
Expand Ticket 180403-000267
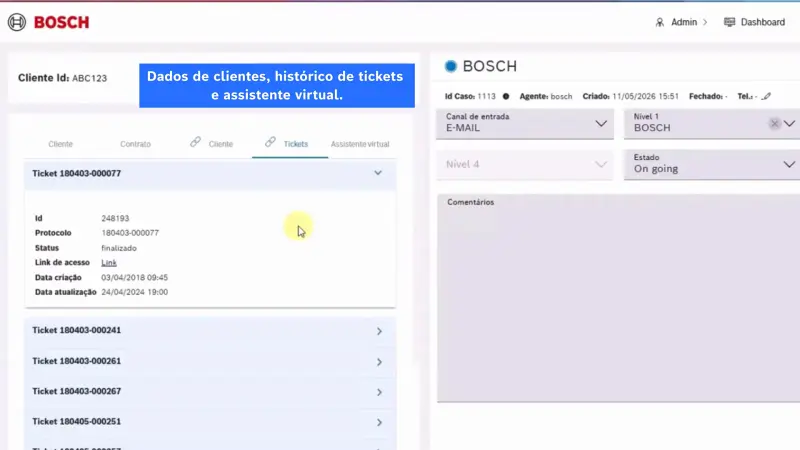(379, 392)
